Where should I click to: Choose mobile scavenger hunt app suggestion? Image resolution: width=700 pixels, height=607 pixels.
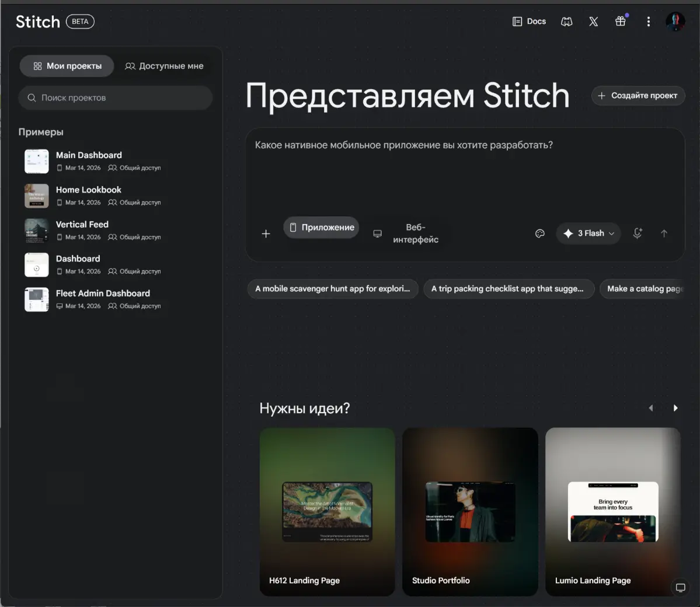[333, 289]
